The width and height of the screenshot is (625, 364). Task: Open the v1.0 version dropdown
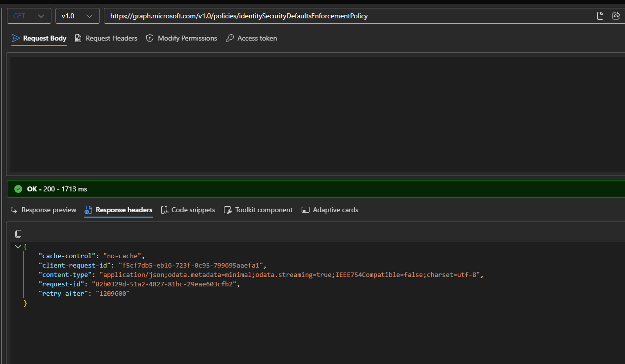tap(77, 16)
